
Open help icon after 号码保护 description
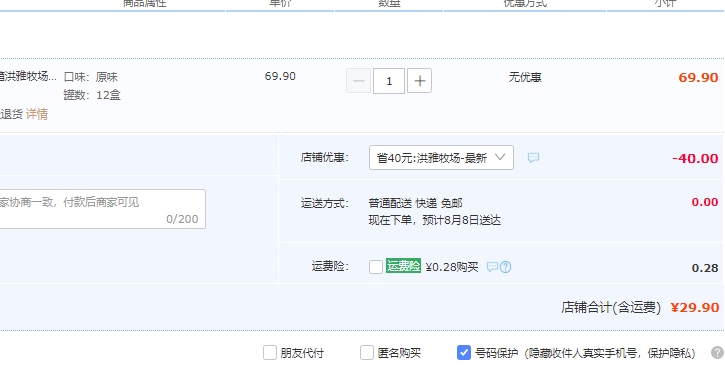(x=717, y=353)
